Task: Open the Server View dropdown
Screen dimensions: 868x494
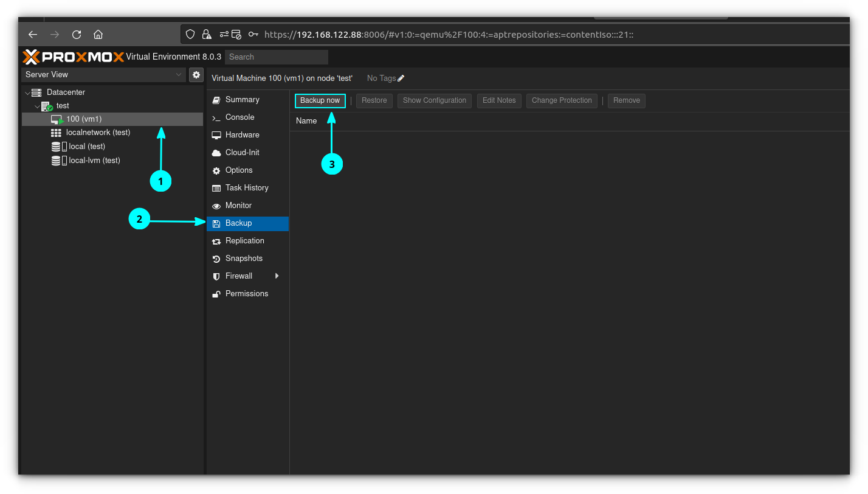Action: [103, 75]
